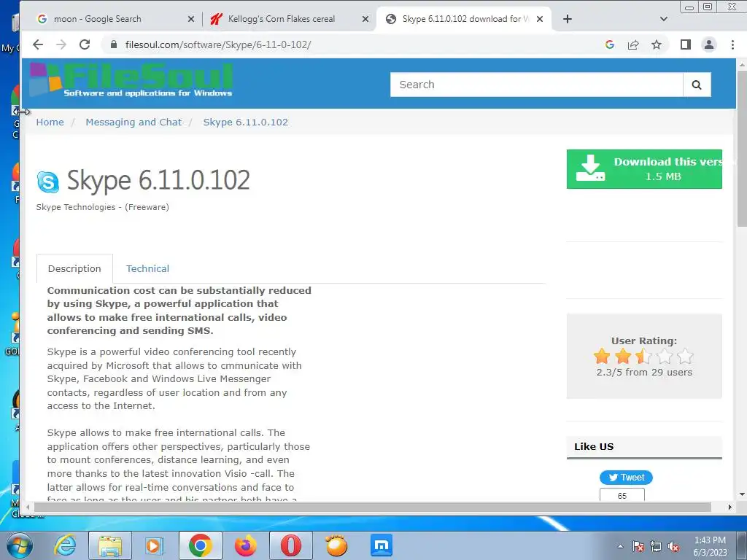Image resolution: width=747 pixels, height=560 pixels.
Task: Open the Windows Start menu
Action: pos(19,545)
